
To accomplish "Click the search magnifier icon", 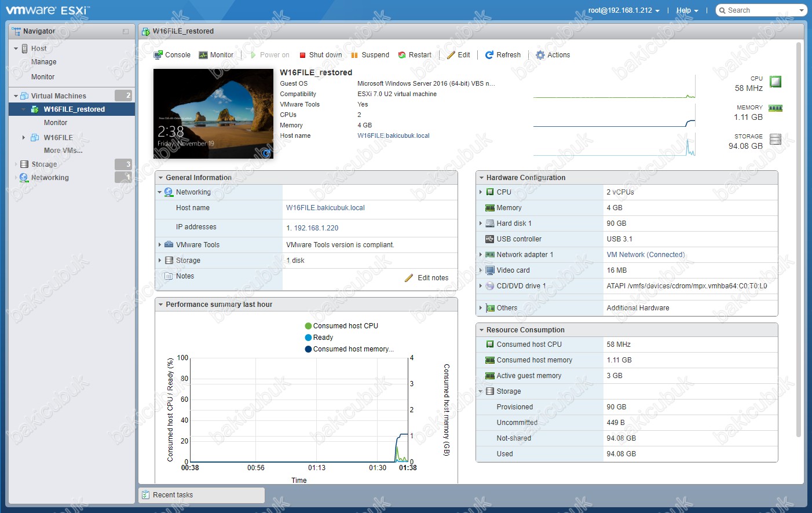I will [722, 10].
